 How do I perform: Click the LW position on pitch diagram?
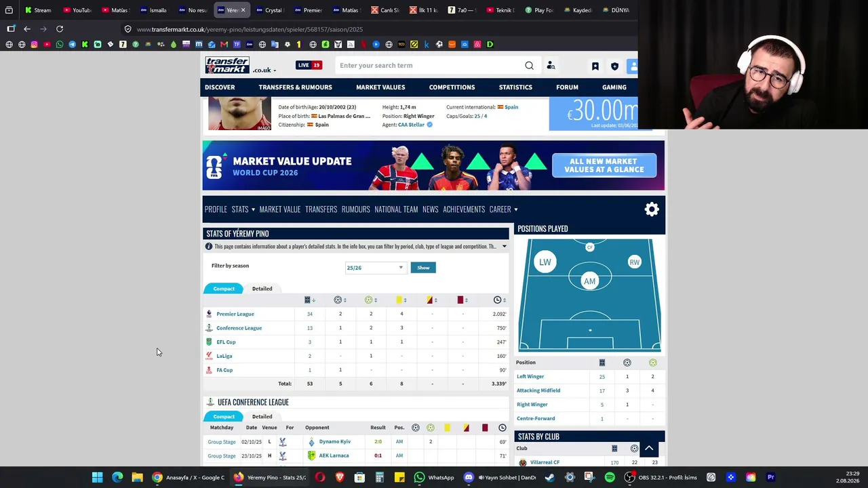[x=545, y=262]
